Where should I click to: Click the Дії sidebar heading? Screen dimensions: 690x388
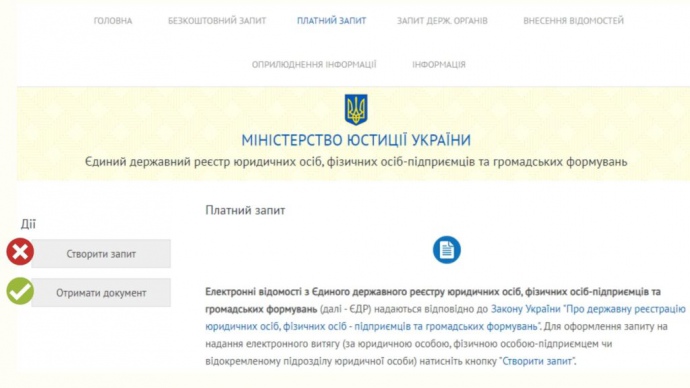coord(28,224)
